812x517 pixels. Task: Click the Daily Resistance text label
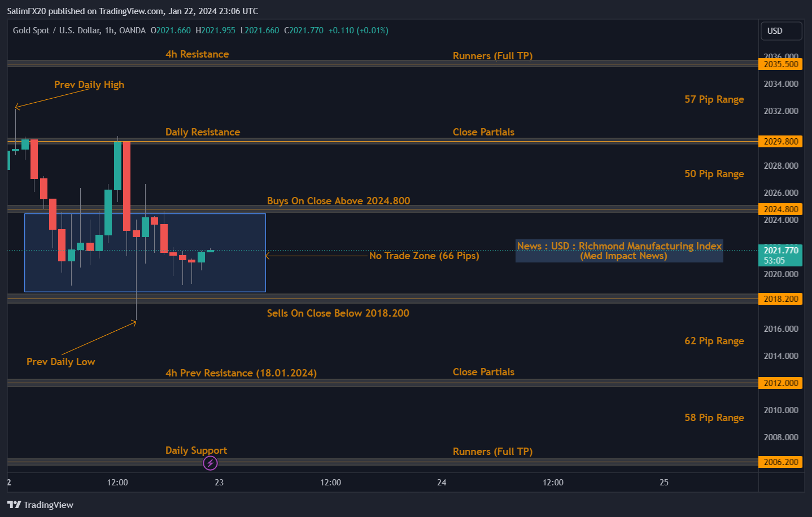[202, 132]
